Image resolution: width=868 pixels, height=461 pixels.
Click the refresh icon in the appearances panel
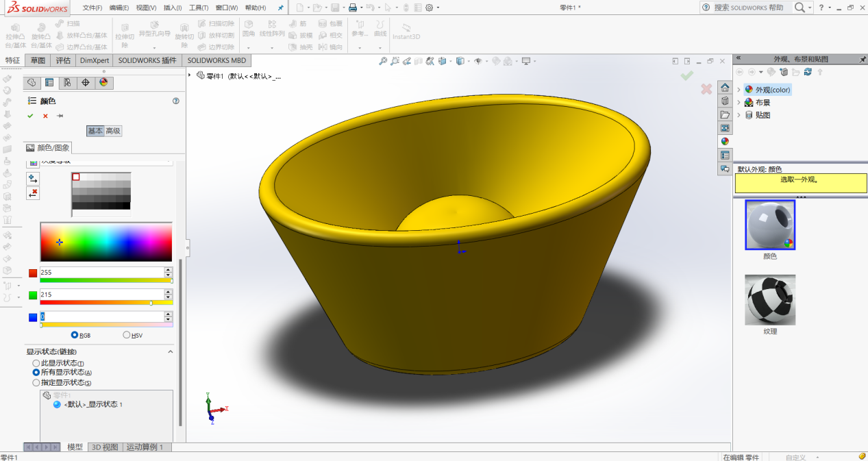pos(808,72)
